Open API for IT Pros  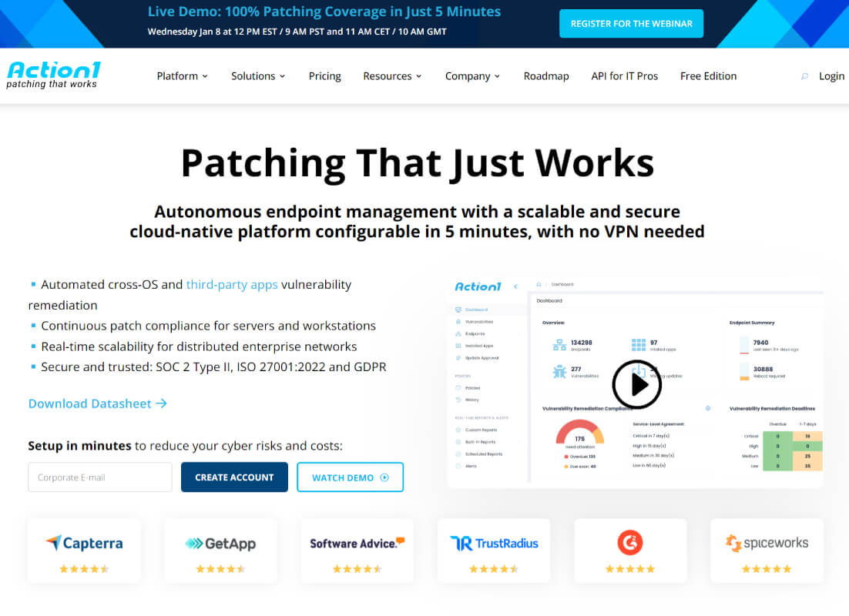point(624,76)
